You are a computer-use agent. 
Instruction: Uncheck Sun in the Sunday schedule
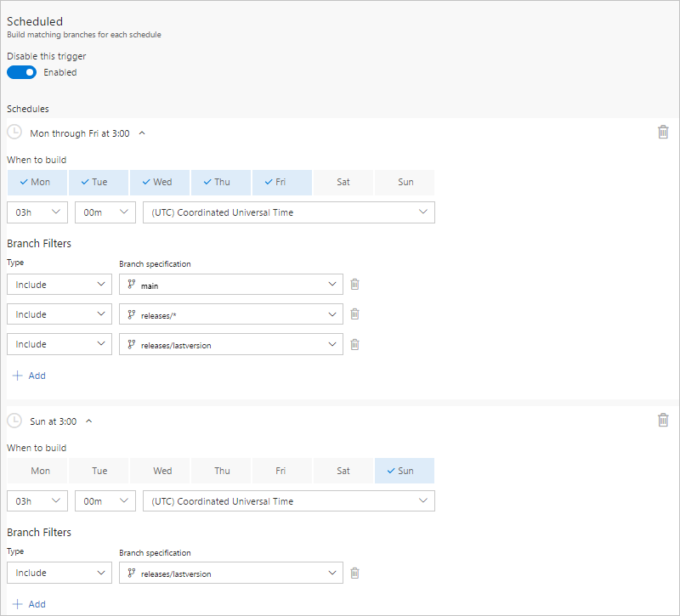tap(404, 471)
